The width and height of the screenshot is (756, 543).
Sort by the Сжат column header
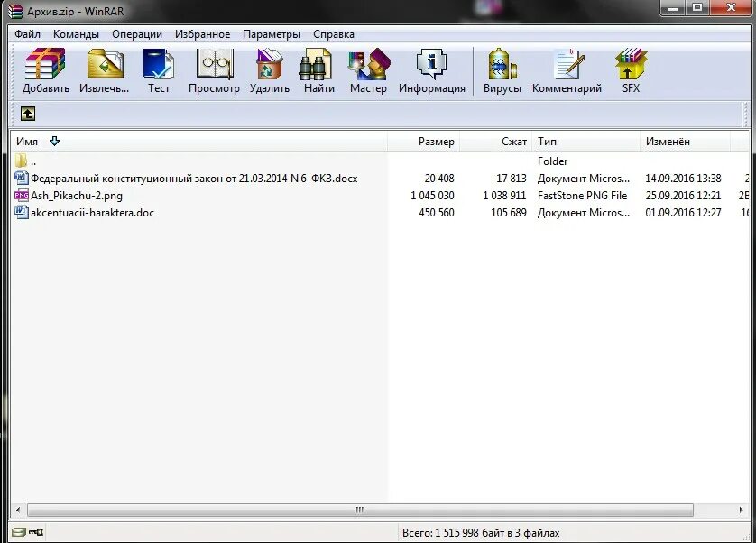496,142
